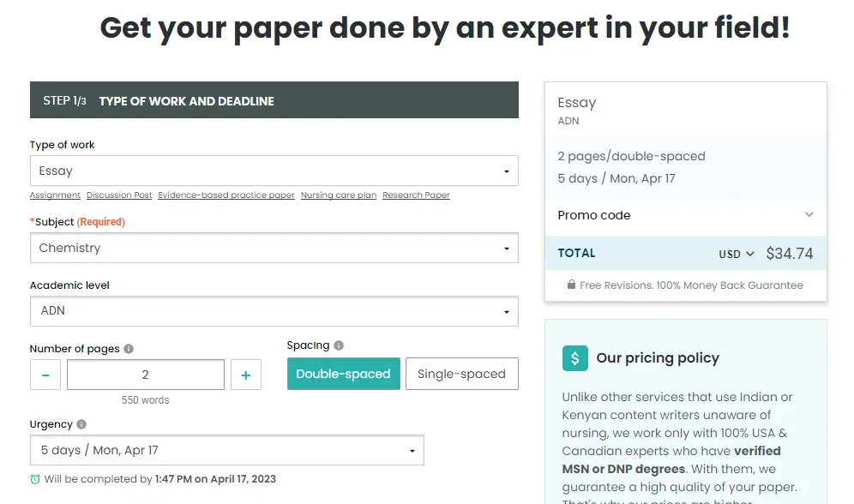Open the Type of work dropdown

click(274, 171)
